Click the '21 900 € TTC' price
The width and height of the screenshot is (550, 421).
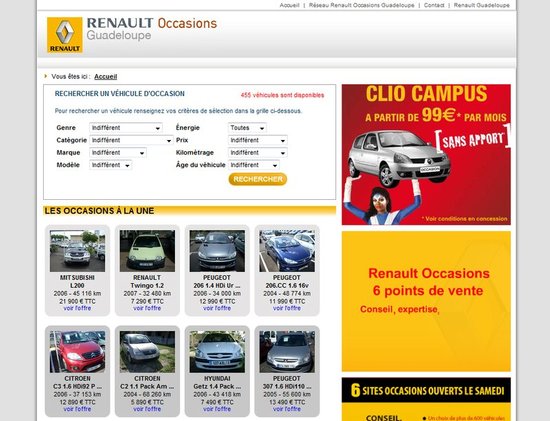77,301
